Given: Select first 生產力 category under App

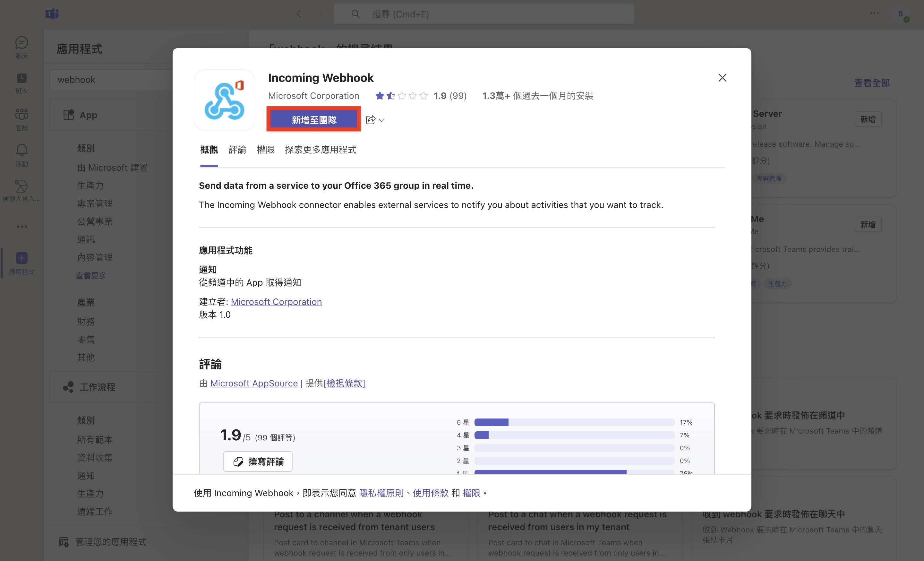Looking at the screenshot, I should coord(90,186).
